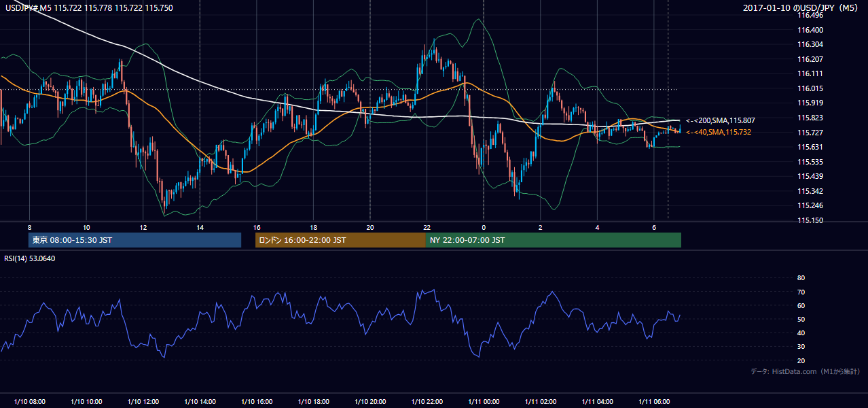
Task: Click hour label 20 on the price chart axis
Action: point(370,227)
